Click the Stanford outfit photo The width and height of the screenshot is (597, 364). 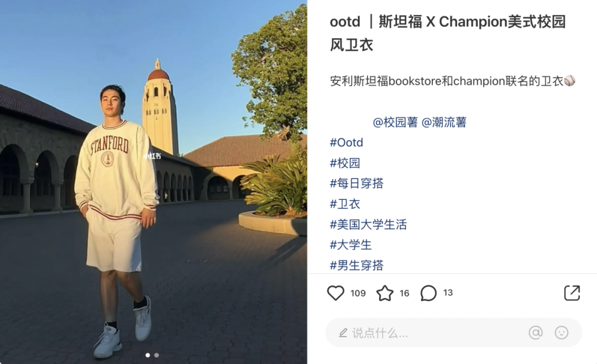[x=154, y=182]
